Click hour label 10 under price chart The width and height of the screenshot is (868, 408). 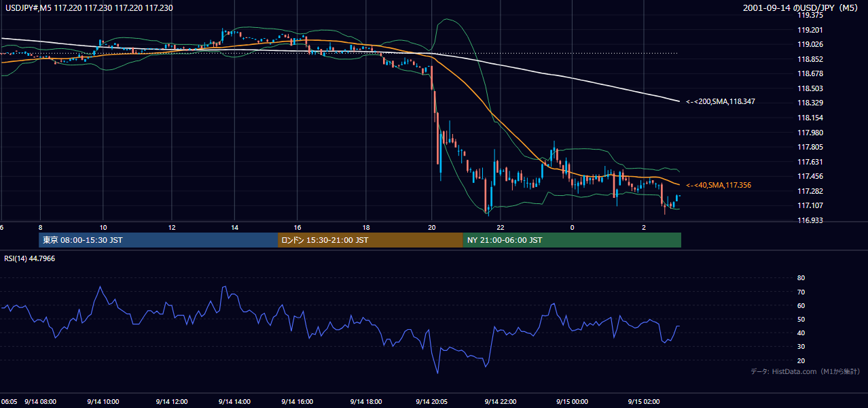(103, 228)
